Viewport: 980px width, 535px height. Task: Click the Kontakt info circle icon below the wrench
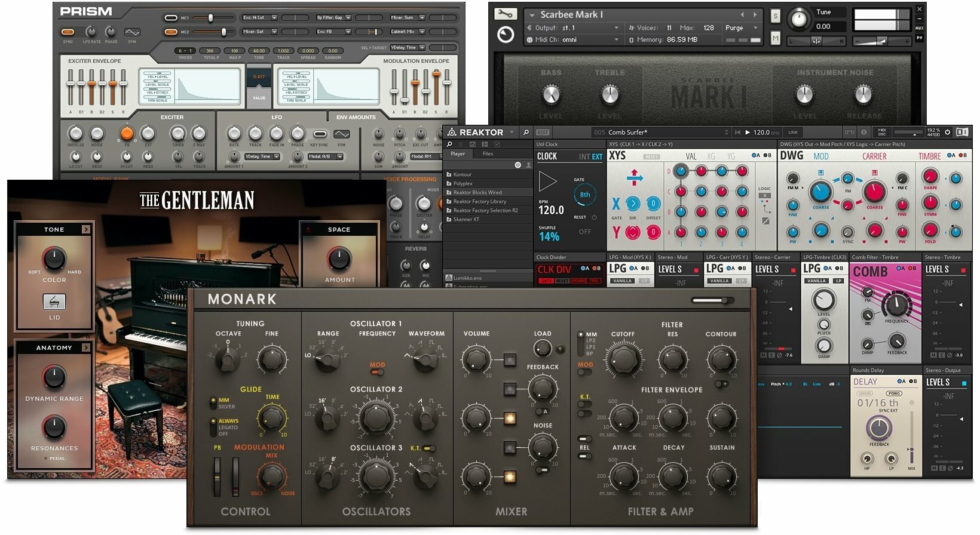tap(506, 35)
